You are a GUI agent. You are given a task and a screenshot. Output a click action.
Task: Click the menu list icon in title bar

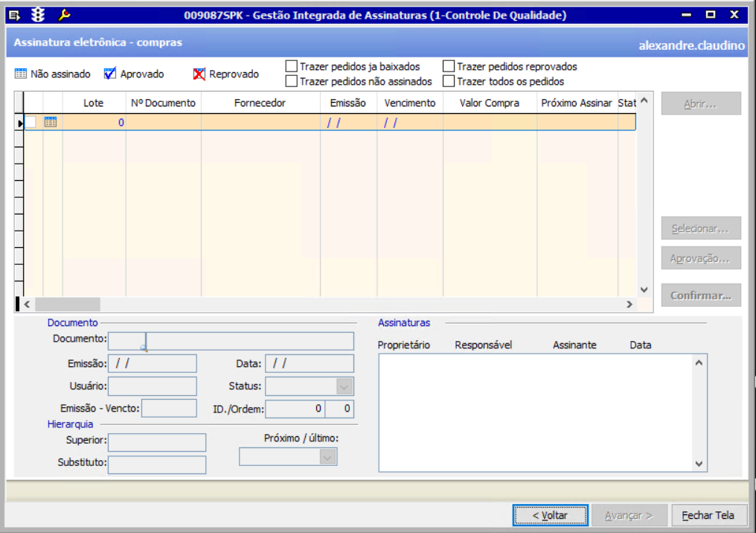[14, 16]
